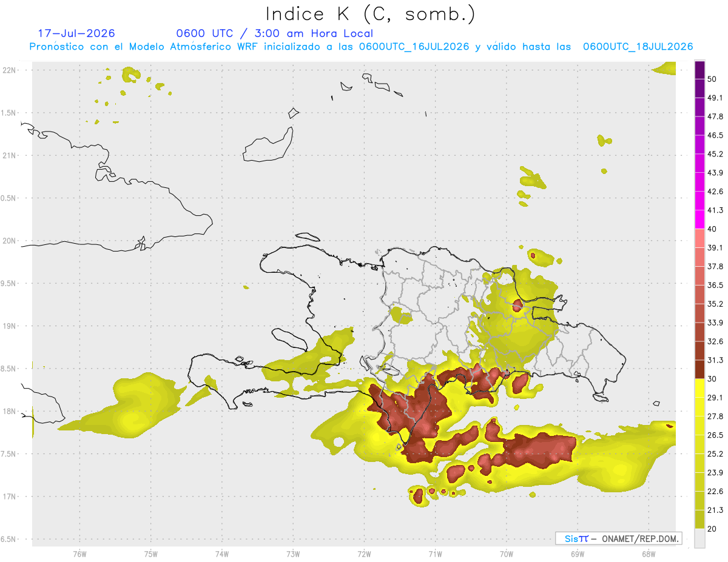The image size is (728, 562).
Task: Click latitude label '0.5N'
Action: point(9,198)
